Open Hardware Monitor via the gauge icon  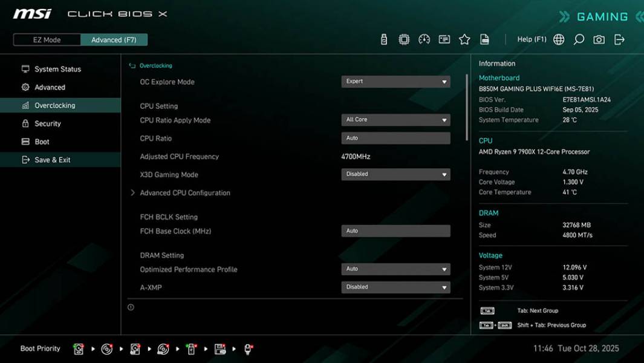tap(424, 39)
